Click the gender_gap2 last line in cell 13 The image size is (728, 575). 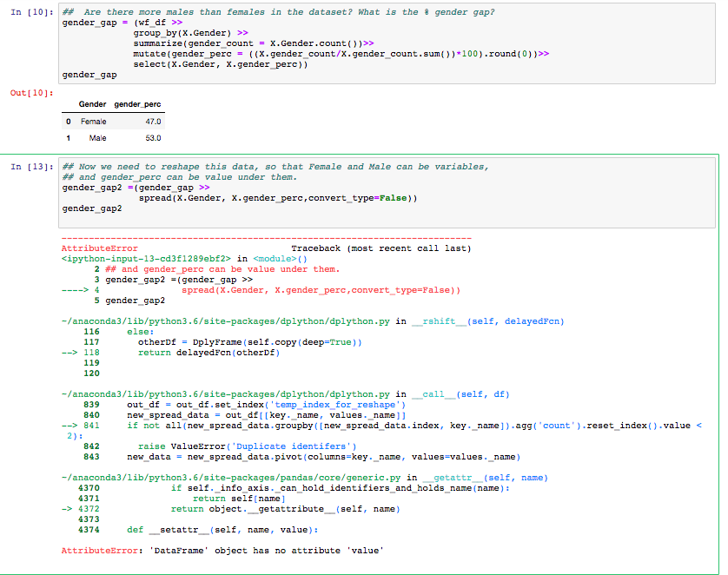coord(92,208)
